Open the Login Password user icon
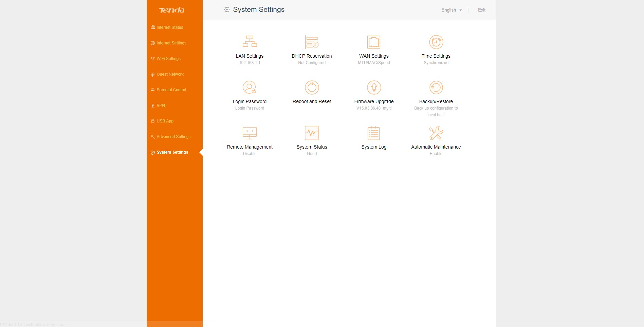 pyautogui.click(x=250, y=87)
